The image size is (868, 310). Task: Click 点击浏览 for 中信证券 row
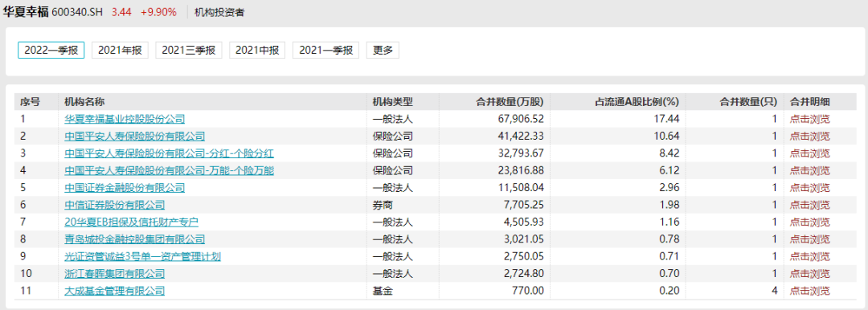[810, 205]
